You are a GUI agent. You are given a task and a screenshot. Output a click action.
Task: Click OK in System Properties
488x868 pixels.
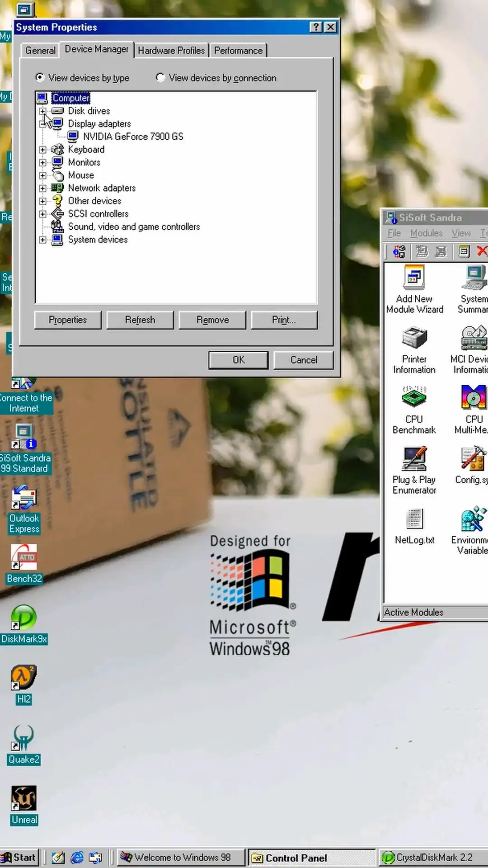tap(238, 360)
